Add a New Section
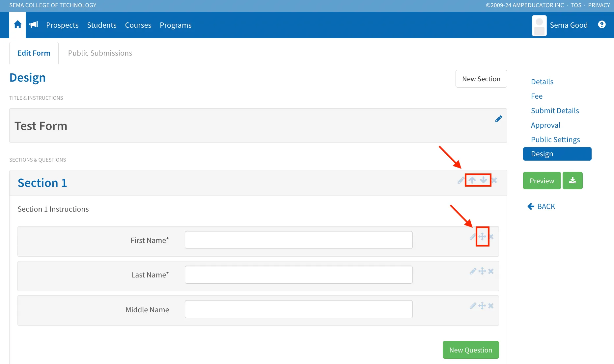614x364 pixels. (x=481, y=79)
